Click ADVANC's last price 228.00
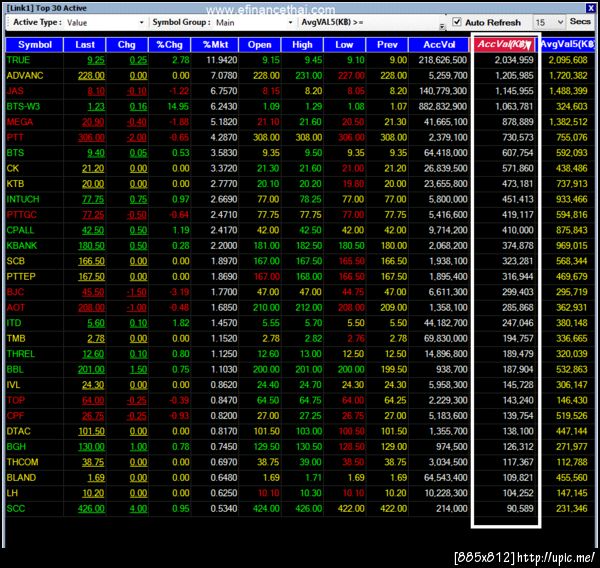 91,76
